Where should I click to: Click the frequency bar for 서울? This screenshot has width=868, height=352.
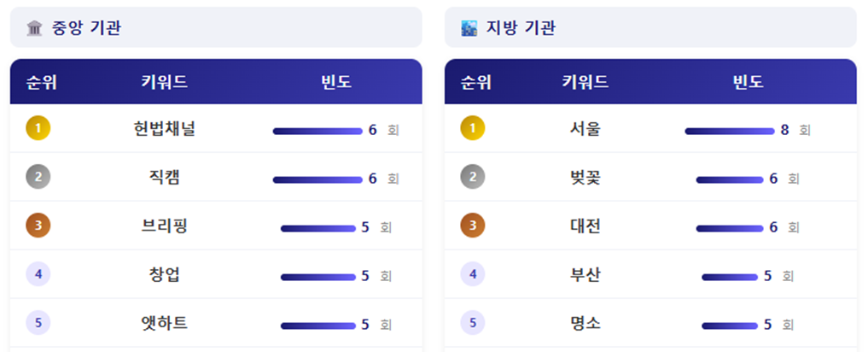[729, 131]
